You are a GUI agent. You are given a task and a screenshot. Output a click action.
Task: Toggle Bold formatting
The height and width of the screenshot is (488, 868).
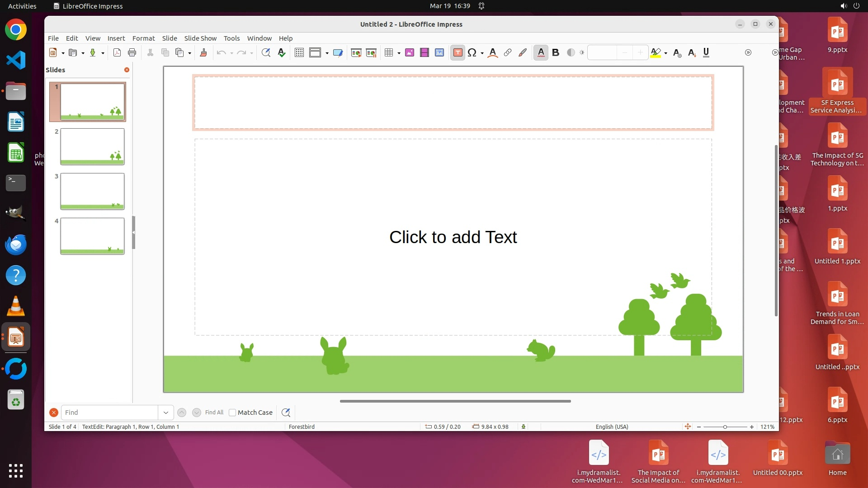[x=556, y=53]
